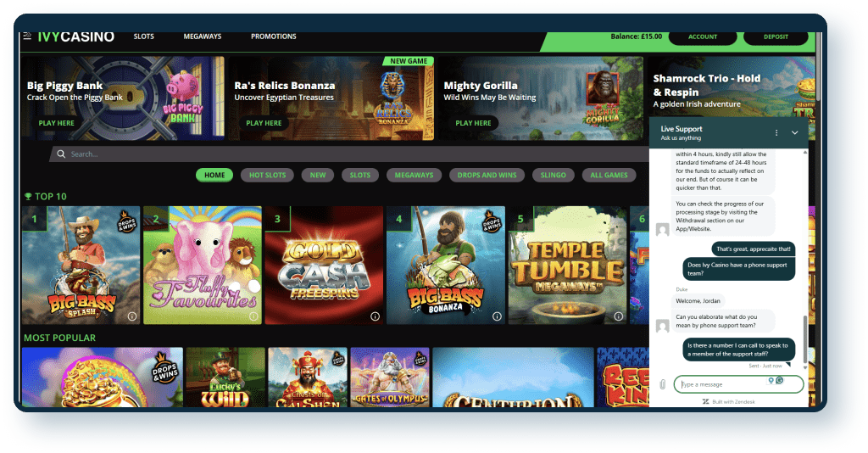
Task: Click the info icon on Gold Cash Freespins
Action: [x=375, y=316]
